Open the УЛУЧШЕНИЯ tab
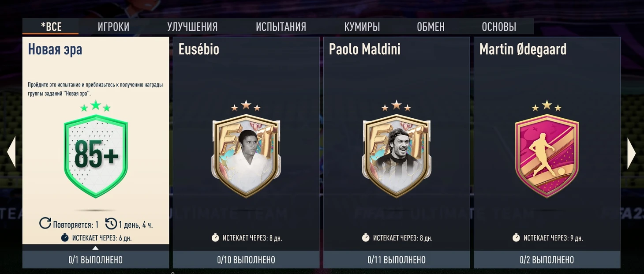644x274 pixels. tap(192, 26)
